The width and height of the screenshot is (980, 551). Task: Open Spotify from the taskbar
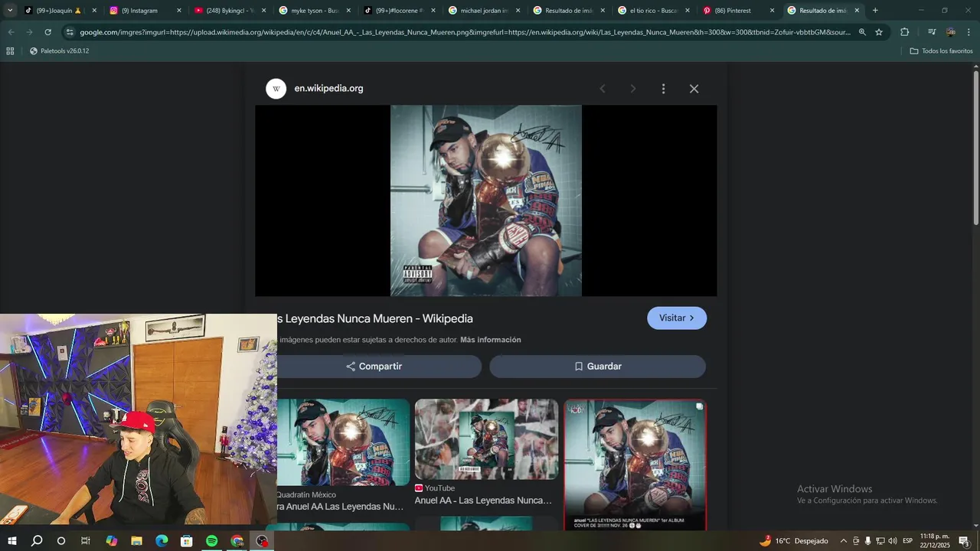[212, 541]
